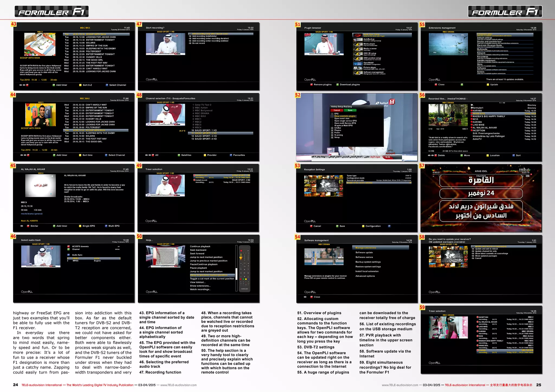Click Satellites in Channel selection

(x=184, y=155)
